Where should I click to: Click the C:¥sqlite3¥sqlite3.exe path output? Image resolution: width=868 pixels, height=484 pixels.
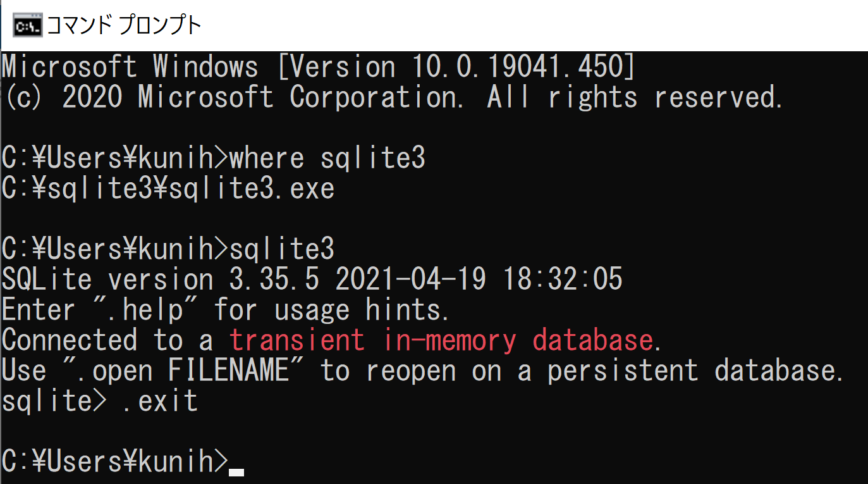coord(168,189)
